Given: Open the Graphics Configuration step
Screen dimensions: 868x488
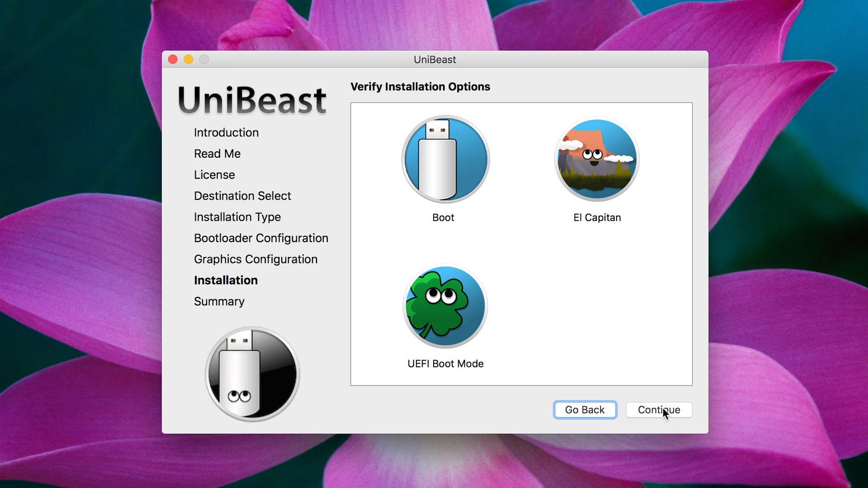Looking at the screenshot, I should [255, 259].
